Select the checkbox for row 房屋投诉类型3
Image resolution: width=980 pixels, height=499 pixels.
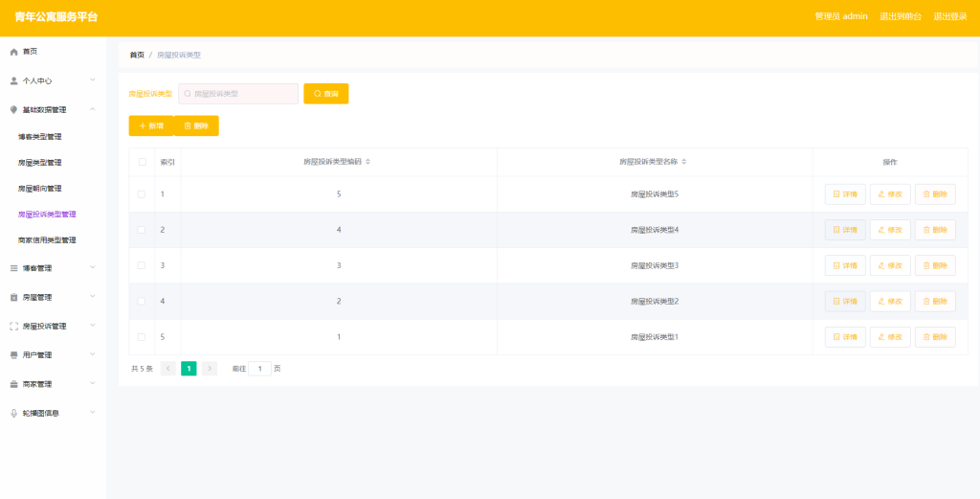point(142,265)
